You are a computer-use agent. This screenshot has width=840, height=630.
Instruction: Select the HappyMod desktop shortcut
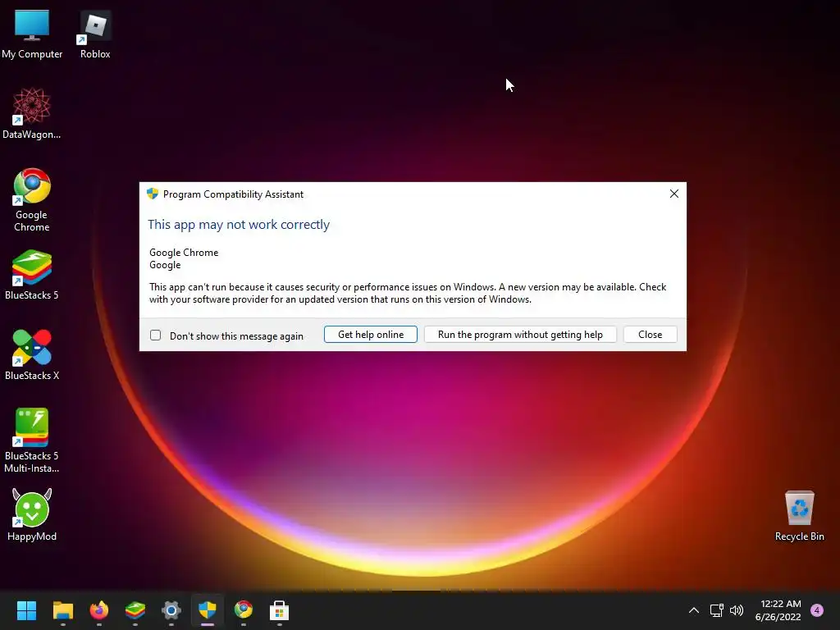click(32, 515)
